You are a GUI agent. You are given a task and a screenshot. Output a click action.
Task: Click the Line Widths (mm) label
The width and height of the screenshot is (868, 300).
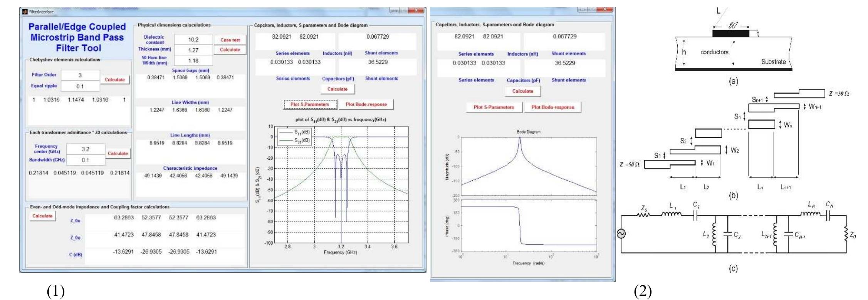coord(190,102)
